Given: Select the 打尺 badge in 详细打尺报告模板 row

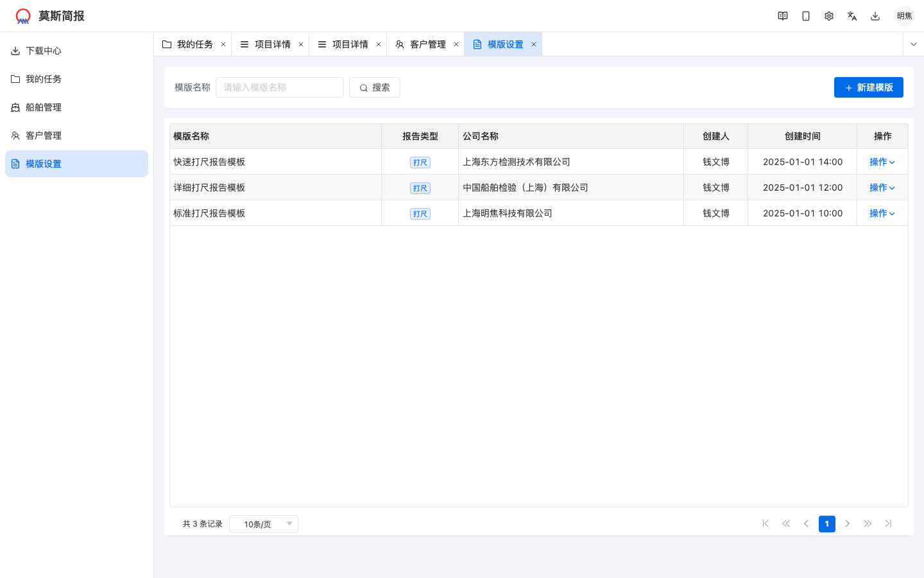Looking at the screenshot, I should [420, 188].
